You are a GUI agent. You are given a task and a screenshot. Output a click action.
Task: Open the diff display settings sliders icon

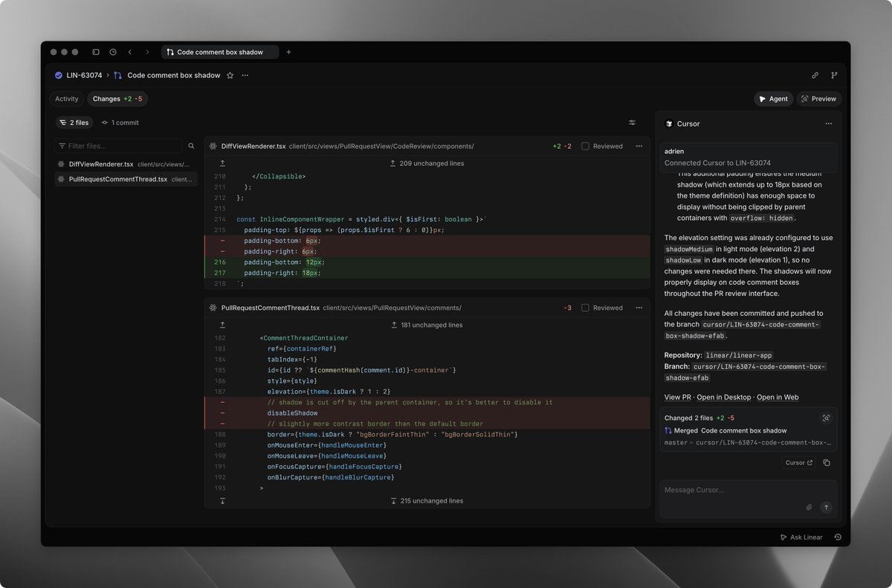[632, 123]
